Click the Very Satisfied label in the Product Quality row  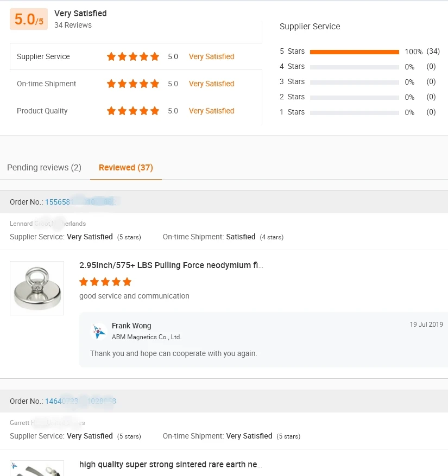click(x=211, y=111)
